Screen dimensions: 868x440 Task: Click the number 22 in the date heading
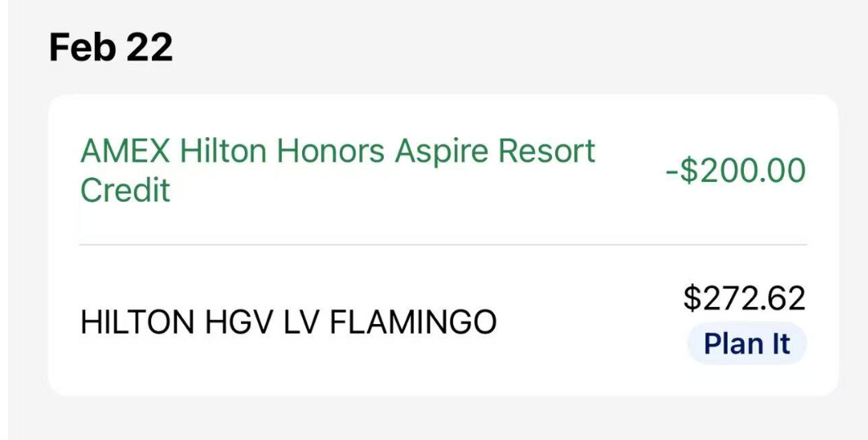pos(149,48)
